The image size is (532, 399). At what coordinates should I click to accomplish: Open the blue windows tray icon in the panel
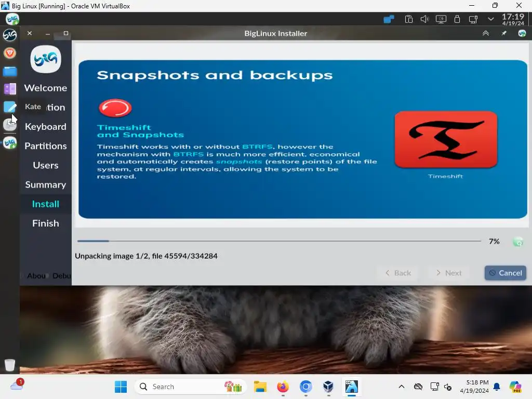point(389,19)
